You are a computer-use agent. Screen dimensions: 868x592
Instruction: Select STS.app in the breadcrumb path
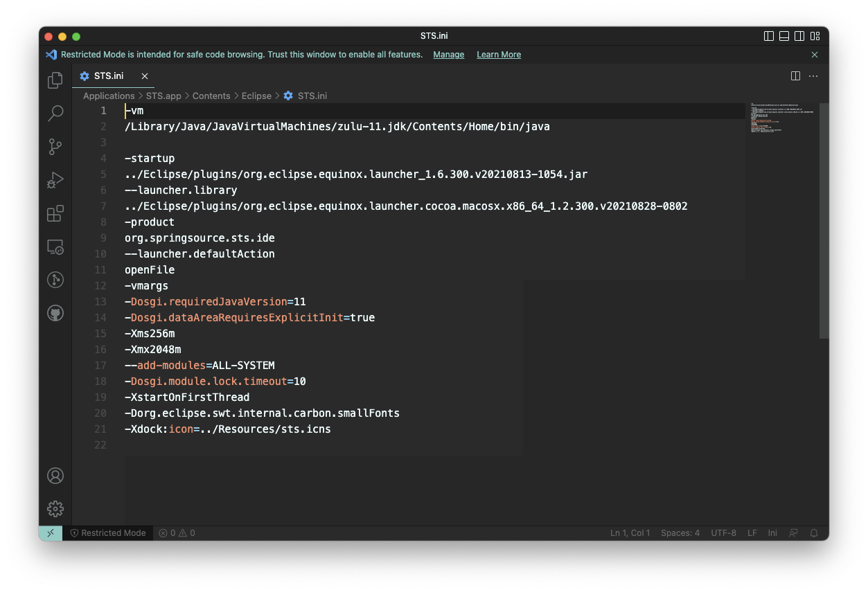[163, 96]
